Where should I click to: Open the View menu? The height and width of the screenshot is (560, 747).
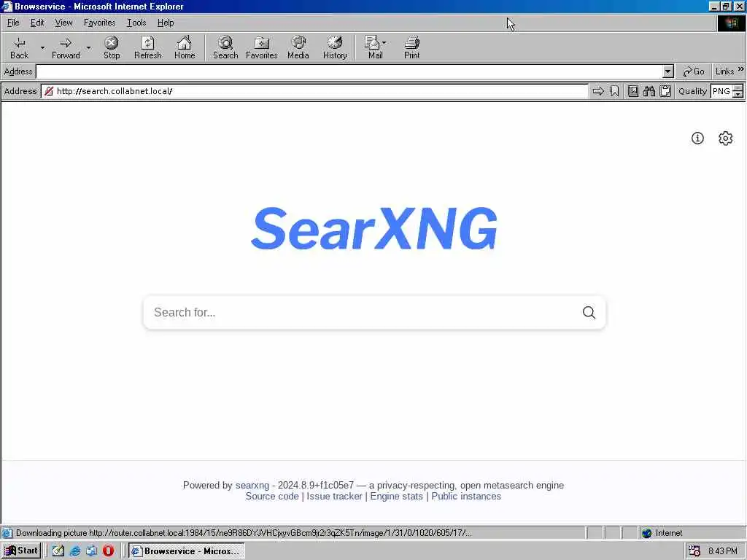(x=63, y=23)
